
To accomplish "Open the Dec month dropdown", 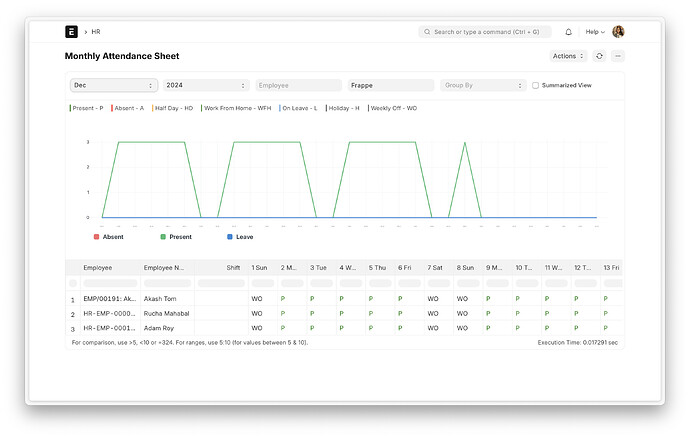I will pos(114,85).
